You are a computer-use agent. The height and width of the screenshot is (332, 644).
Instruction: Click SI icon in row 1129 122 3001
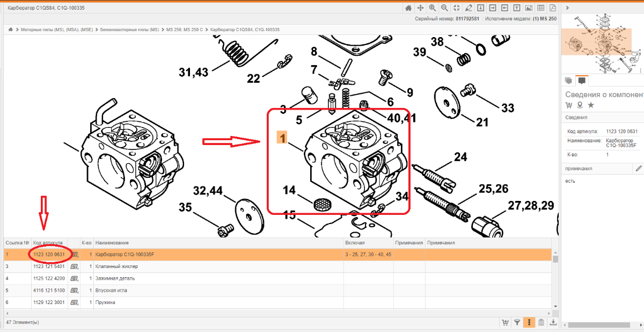(x=74, y=302)
